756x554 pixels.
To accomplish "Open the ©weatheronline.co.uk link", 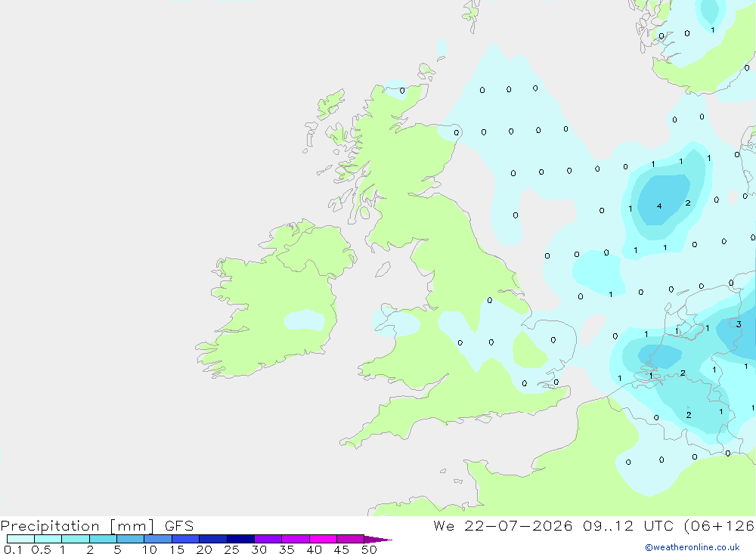I will 692,546.
